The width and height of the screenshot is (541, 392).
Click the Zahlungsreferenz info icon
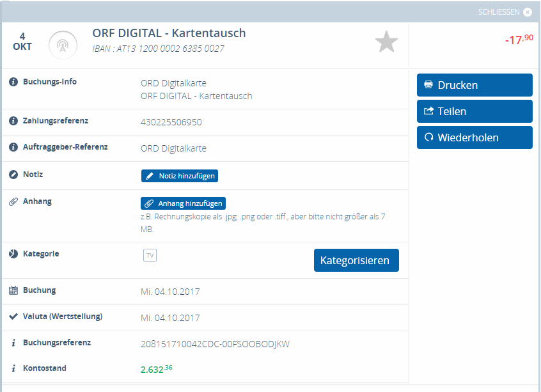[x=13, y=121]
